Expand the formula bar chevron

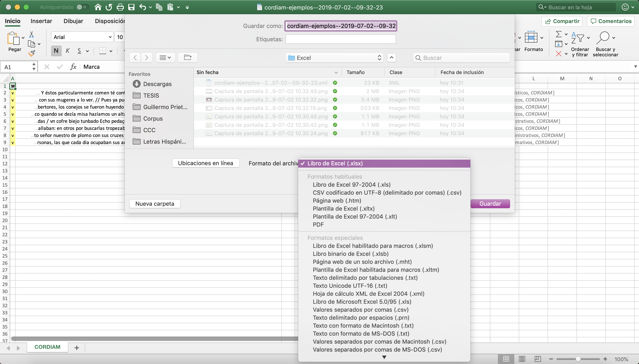[635, 67]
